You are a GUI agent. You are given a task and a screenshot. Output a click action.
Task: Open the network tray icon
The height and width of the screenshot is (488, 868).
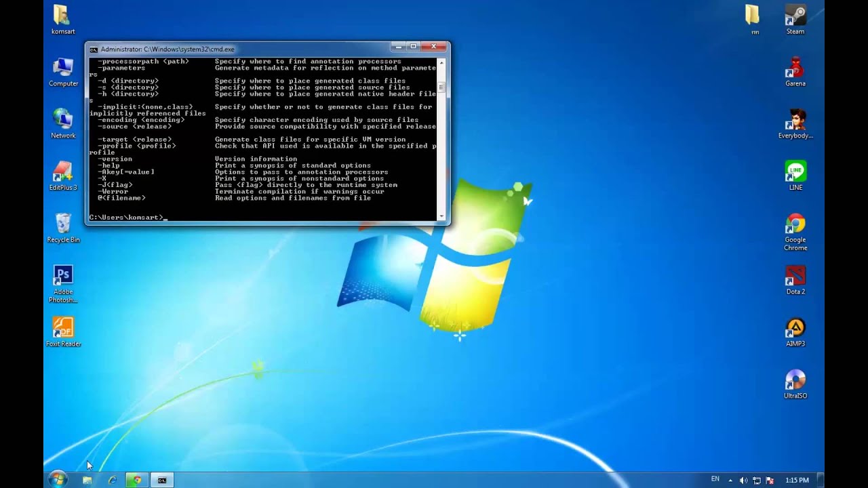[x=757, y=481]
